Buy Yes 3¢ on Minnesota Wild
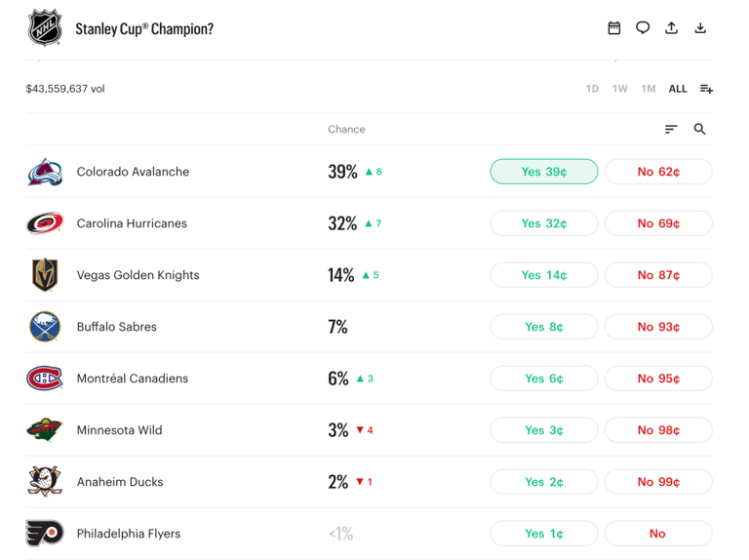 544,430
